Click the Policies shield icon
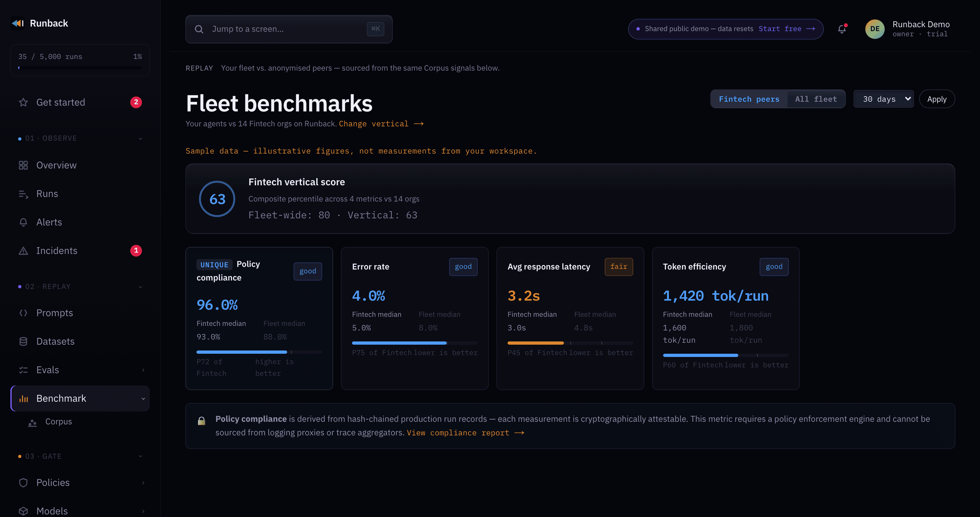This screenshot has height=517, width=980. pos(24,483)
